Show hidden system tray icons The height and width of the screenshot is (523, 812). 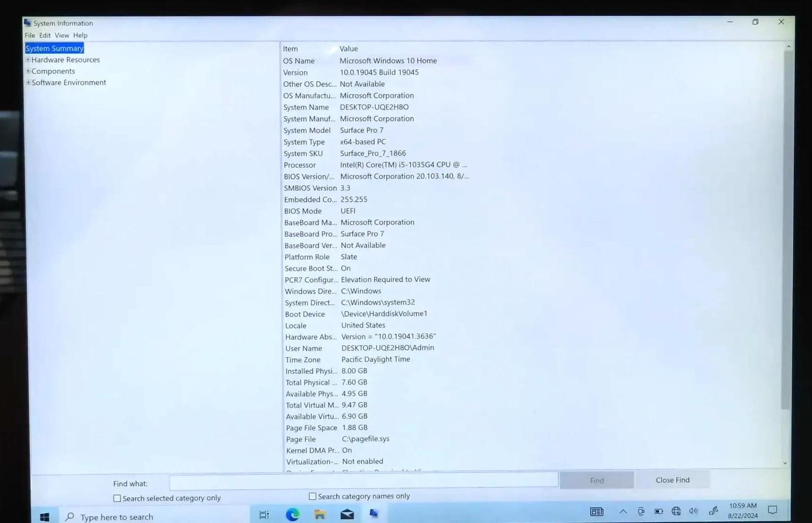coord(623,511)
